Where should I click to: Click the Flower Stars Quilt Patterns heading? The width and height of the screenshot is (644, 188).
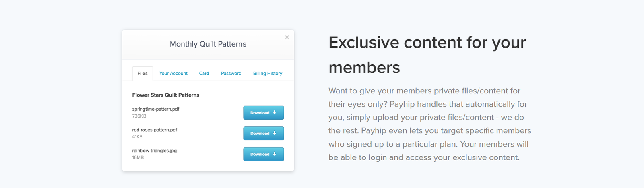point(166,95)
